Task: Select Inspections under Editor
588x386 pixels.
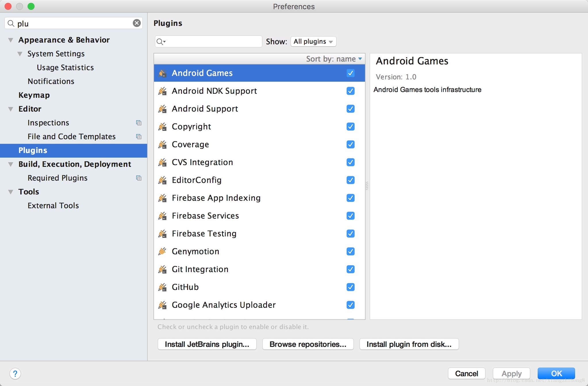Action: coord(48,123)
